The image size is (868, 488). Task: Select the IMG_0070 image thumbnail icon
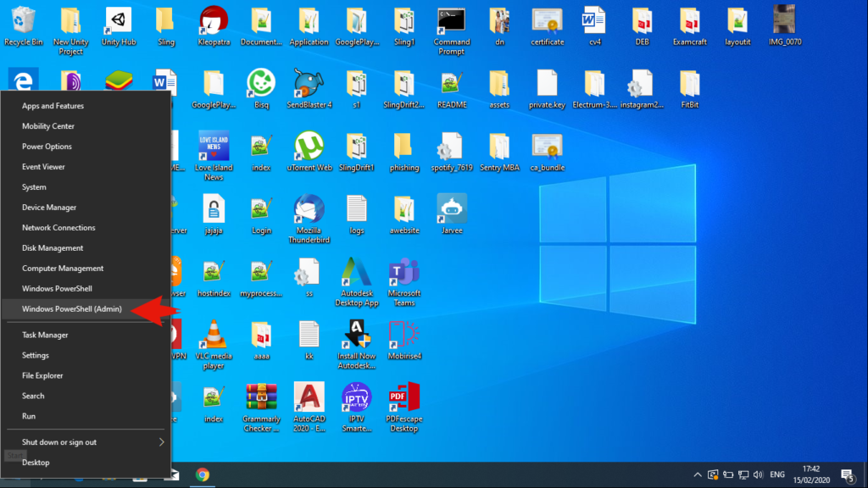click(785, 26)
